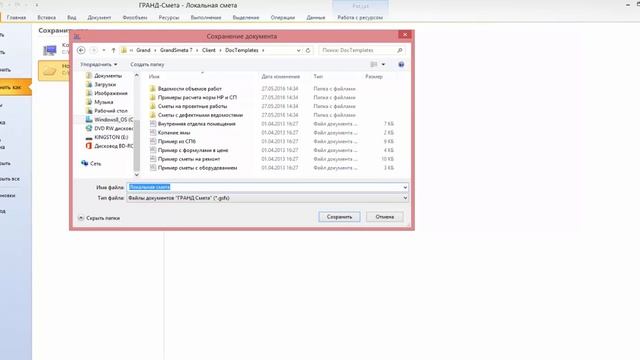Click the computer icon in the background Save pane
This screenshot has height=360, width=640.
(x=50, y=50)
